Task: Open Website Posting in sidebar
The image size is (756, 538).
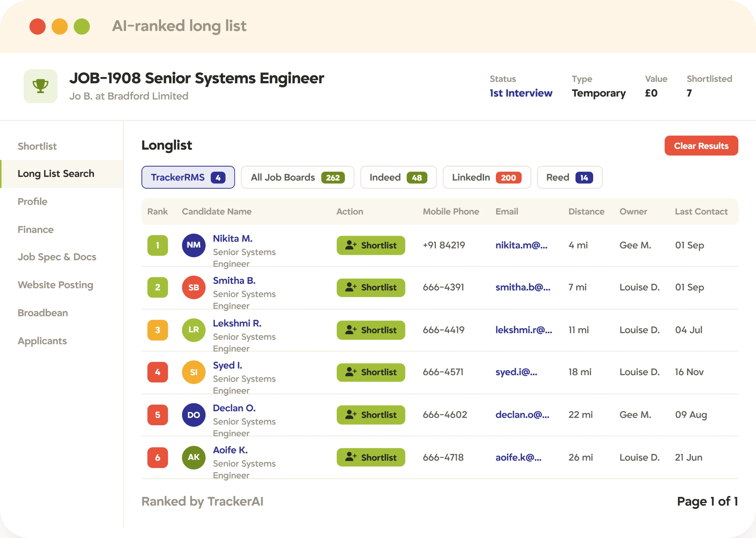Action: click(55, 285)
